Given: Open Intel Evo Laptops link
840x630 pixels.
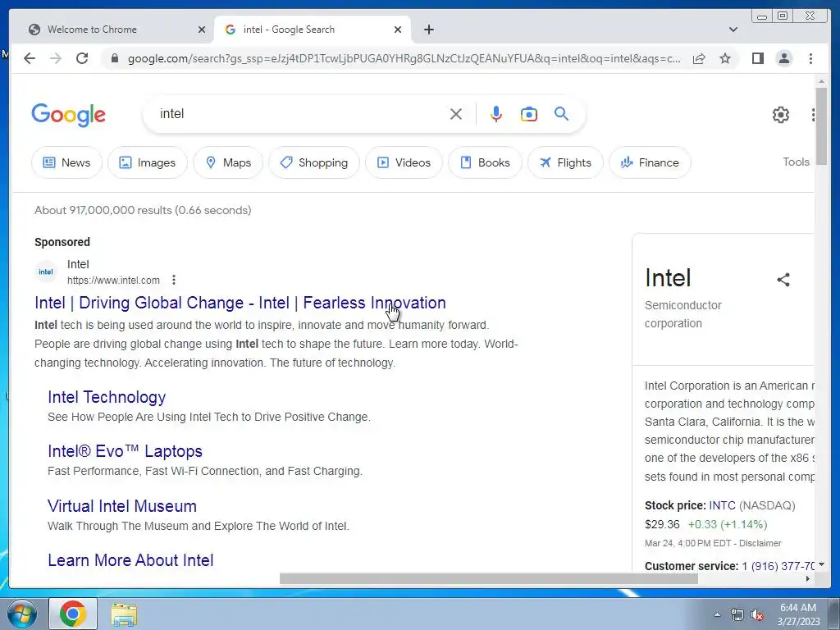Looking at the screenshot, I should [x=125, y=451].
